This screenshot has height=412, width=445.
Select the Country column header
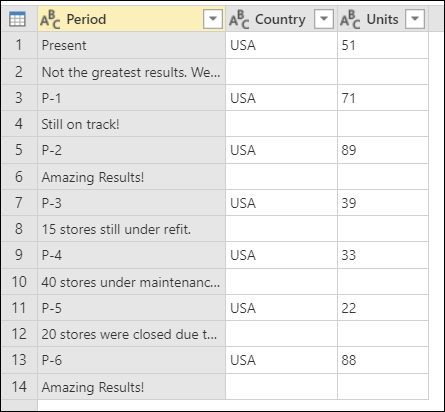click(281, 19)
